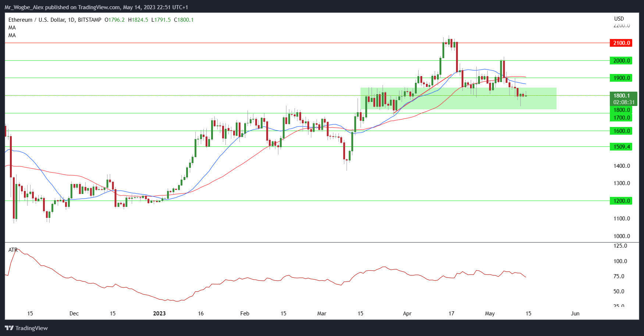The height and width of the screenshot is (336, 644).
Task: Click the green 2000.0 price level label
Action: click(x=621, y=61)
